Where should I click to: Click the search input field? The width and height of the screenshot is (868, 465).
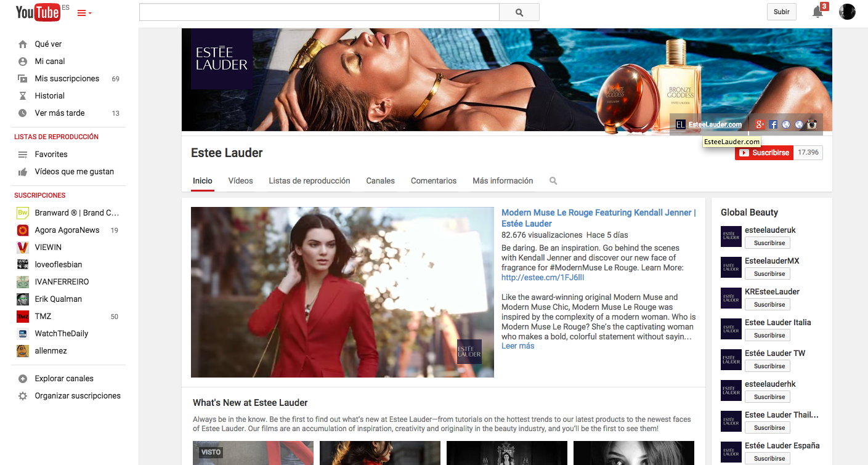coord(319,12)
